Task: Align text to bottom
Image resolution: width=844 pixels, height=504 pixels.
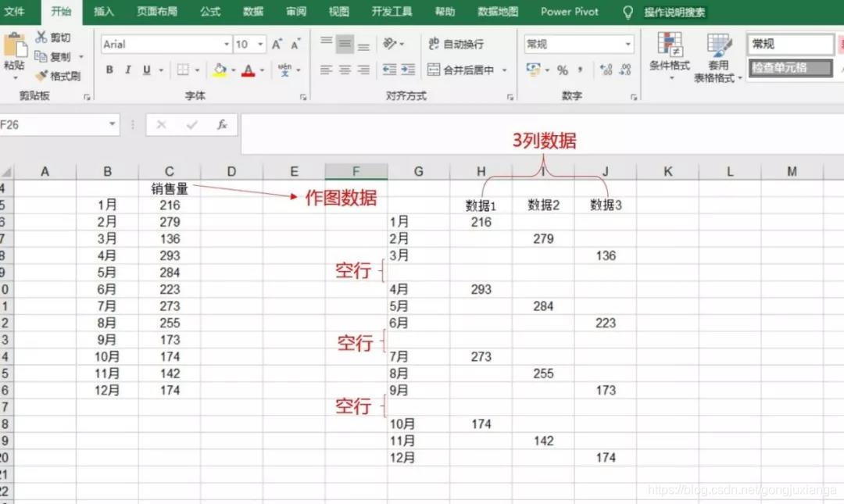Action: pos(364,46)
